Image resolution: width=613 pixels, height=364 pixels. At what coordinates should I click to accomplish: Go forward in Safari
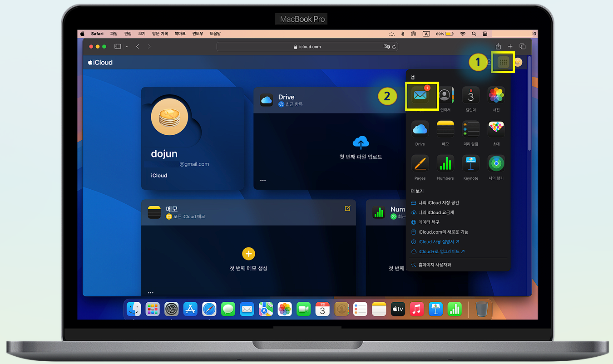point(149,46)
